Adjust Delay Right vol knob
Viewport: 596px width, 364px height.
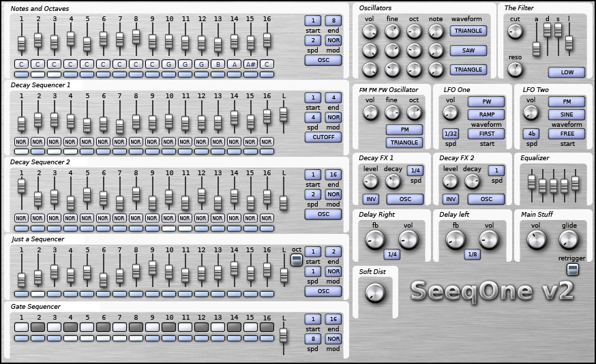coord(408,240)
